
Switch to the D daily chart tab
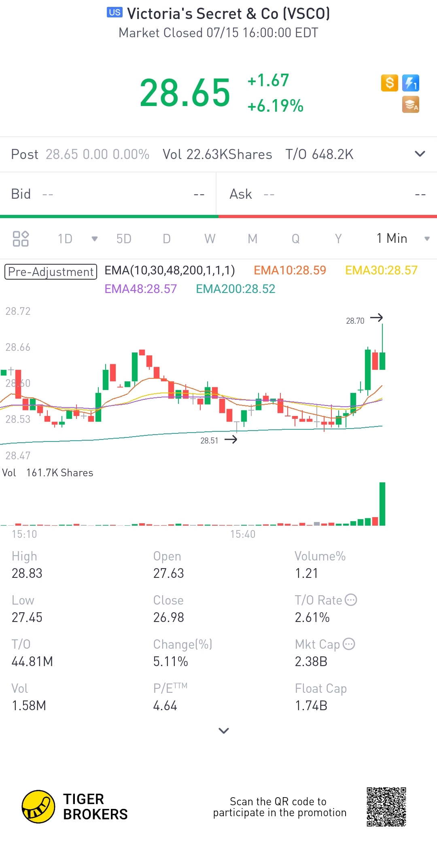(x=167, y=239)
